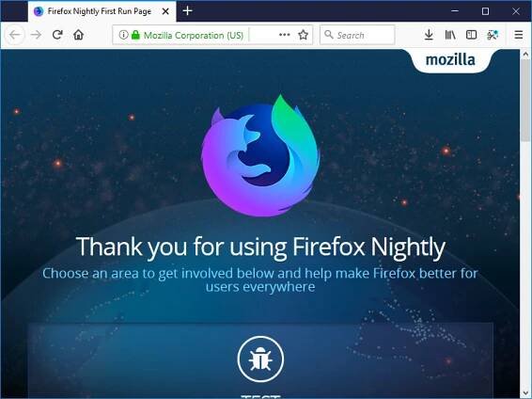532x399 pixels.
Task: Bookmark this page with the star
Action: pyautogui.click(x=303, y=35)
